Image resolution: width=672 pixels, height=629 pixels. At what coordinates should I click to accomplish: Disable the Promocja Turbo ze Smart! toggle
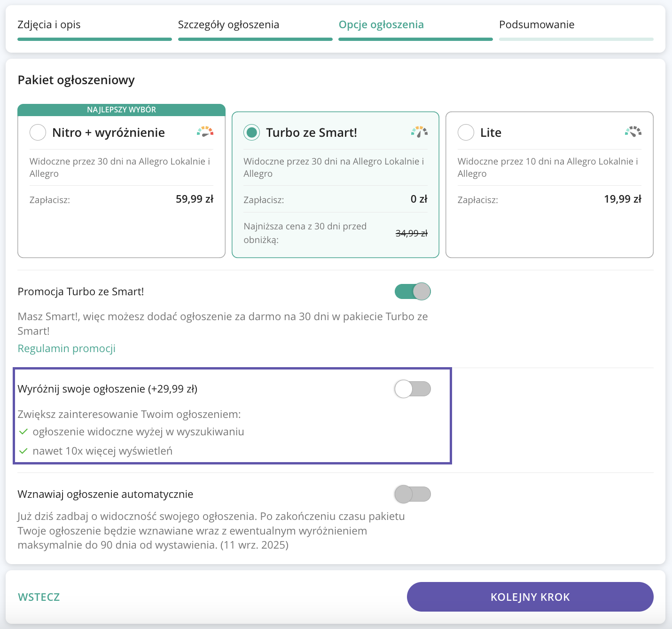413,291
